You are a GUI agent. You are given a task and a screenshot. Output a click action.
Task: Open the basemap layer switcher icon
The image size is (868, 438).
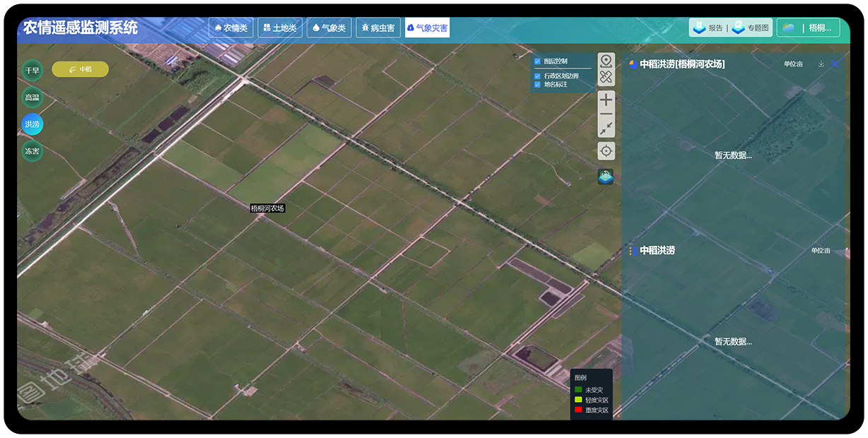pos(606,177)
